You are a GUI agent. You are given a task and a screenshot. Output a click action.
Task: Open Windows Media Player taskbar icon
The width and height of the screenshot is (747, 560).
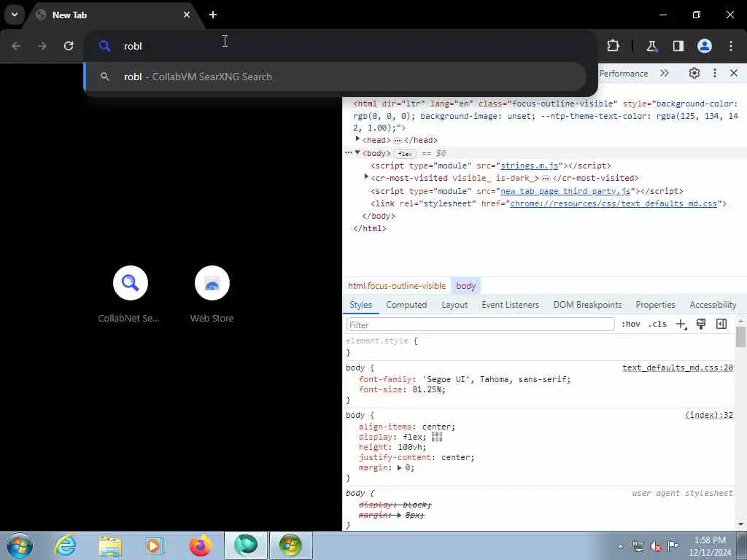pyautogui.click(x=155, y=545)
